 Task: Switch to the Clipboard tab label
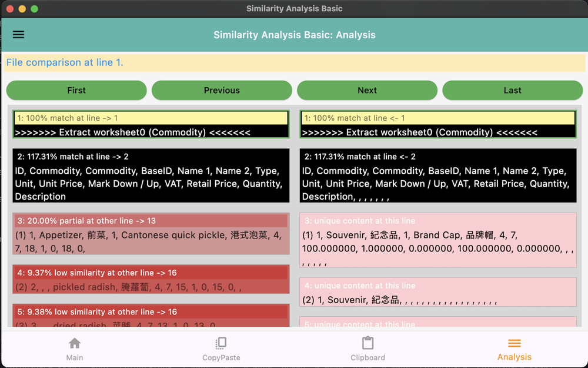[367, 357]
